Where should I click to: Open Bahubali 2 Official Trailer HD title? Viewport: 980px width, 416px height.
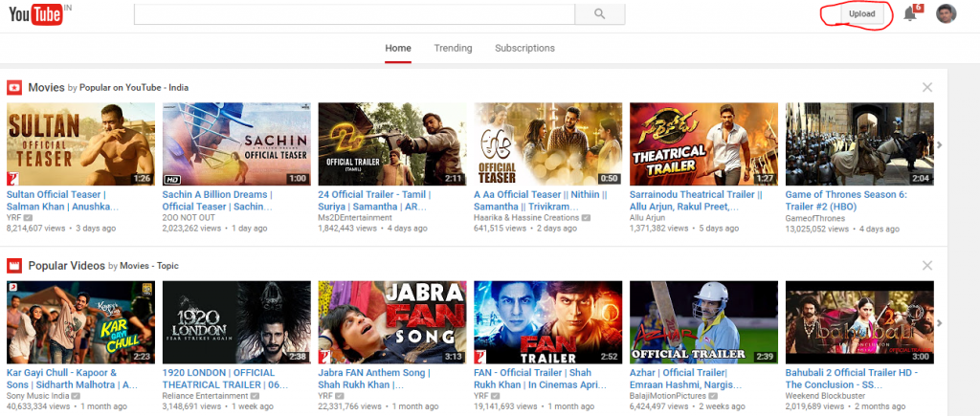(x=851, y=379)
